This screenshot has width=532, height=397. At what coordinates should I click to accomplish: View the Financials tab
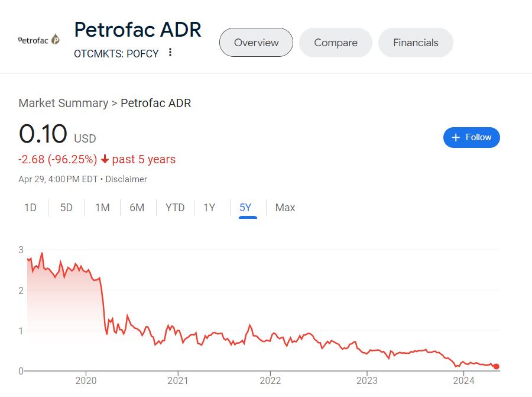click(416, 43)
